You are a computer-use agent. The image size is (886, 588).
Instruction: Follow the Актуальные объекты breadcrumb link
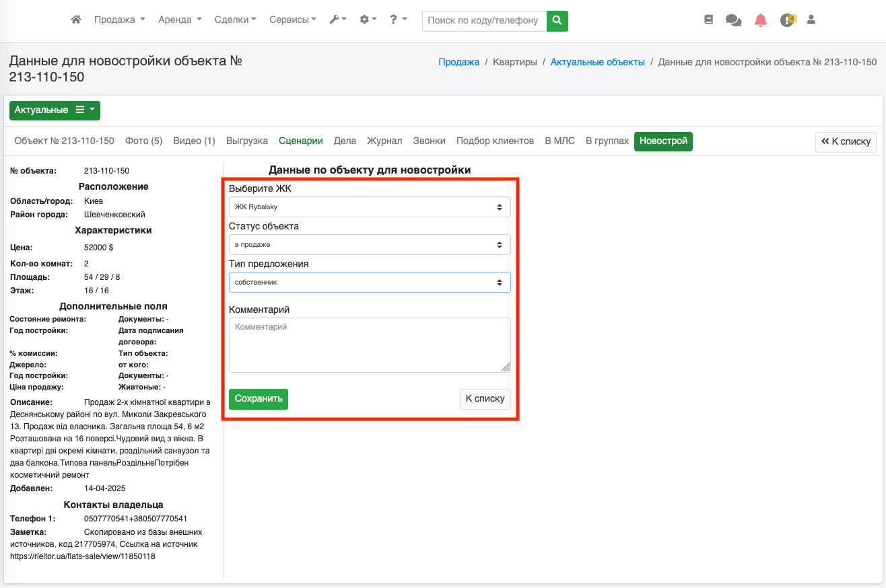click(x=597, y=62)
